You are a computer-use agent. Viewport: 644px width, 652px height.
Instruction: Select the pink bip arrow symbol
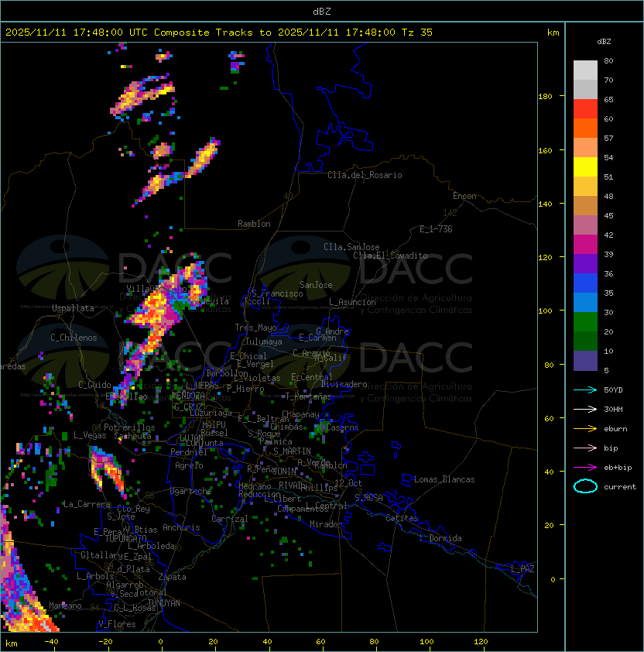point(585,448)
